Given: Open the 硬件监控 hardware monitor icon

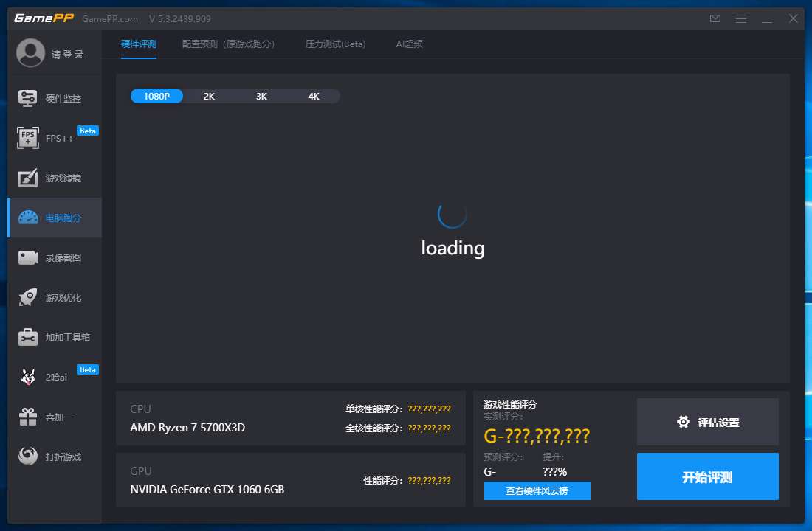Looking at the screenshot, I should [27, 98].
